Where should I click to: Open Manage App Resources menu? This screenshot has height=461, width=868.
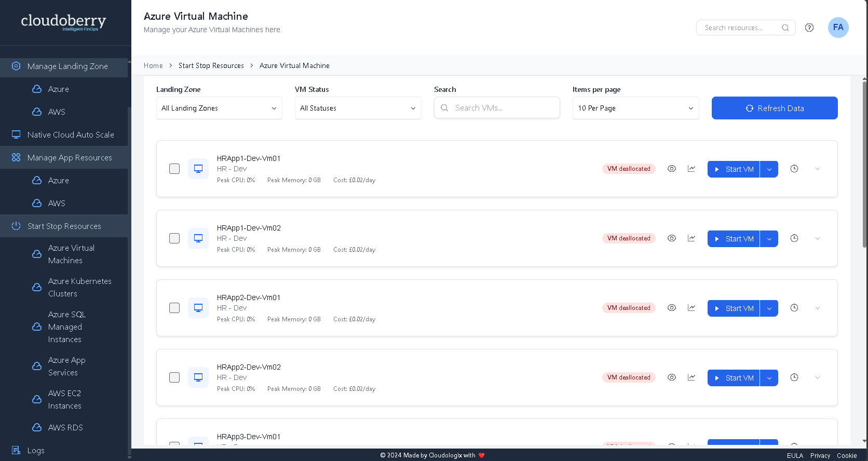pyautogui.click(x=64, y=158)
